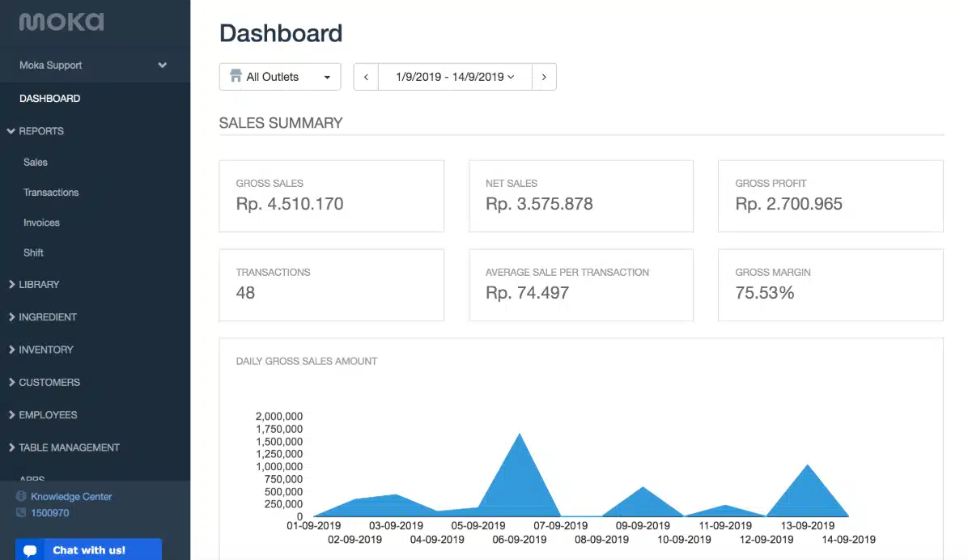
Task: Open the Dashboard menu item
Action: click(x=50, y=98)
